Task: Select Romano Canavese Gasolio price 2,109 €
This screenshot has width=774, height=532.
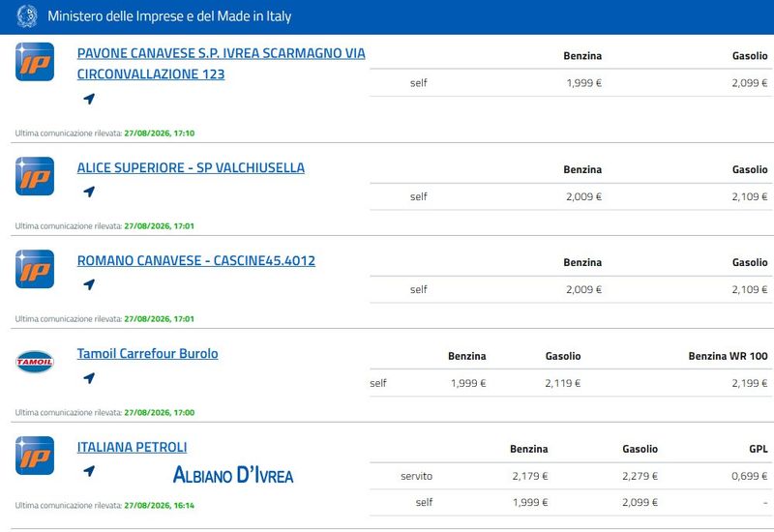Action: pos(750,289)
